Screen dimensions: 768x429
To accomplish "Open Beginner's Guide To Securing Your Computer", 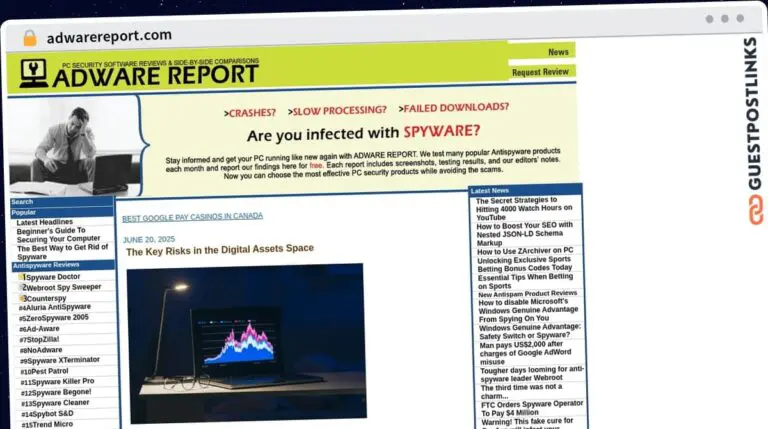I will coord(58,235).
